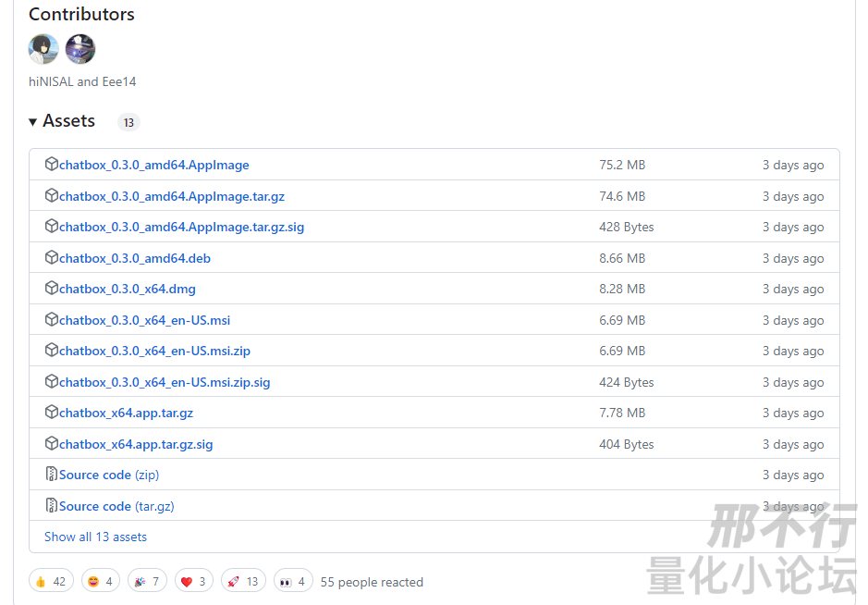Download chatbox_0.3.0_amd64.AppImage.tar.gz
This screenshot has height=605, width=868.
point(172,197)
